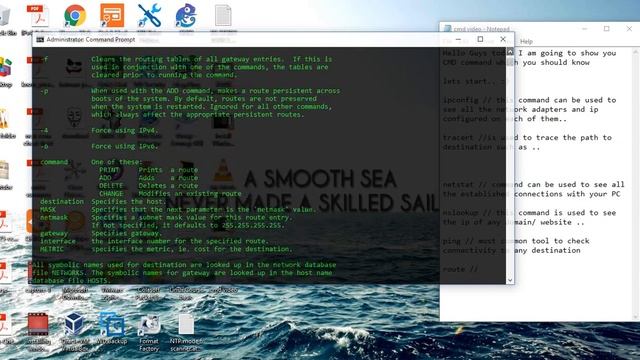
Task: Click the up arrow of Notepad's vertical scrollbar
Action: point(636,52)
